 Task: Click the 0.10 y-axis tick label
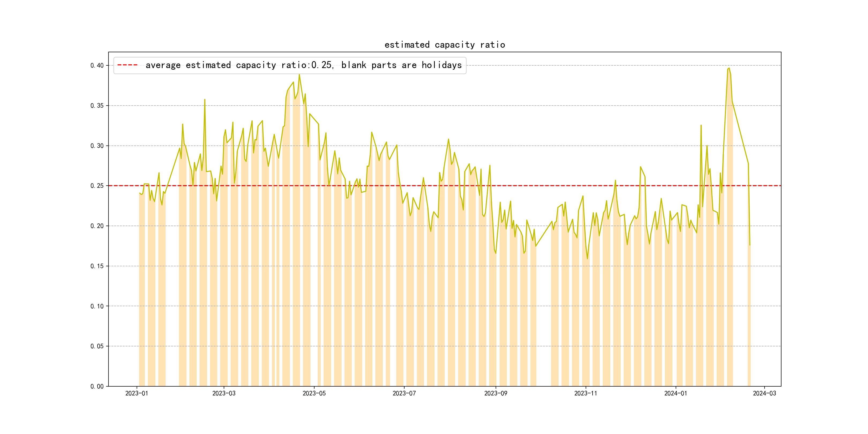pyautogui.click(x=97, y=306)
